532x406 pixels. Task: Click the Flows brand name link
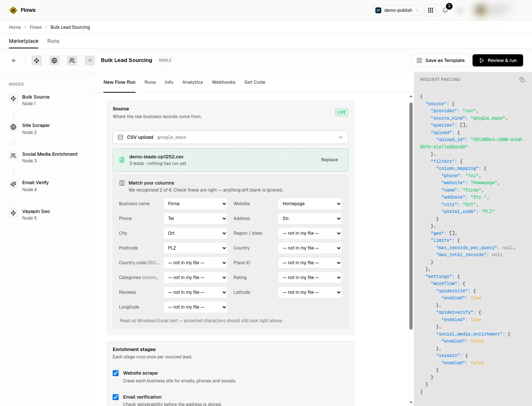coord(28,10)
